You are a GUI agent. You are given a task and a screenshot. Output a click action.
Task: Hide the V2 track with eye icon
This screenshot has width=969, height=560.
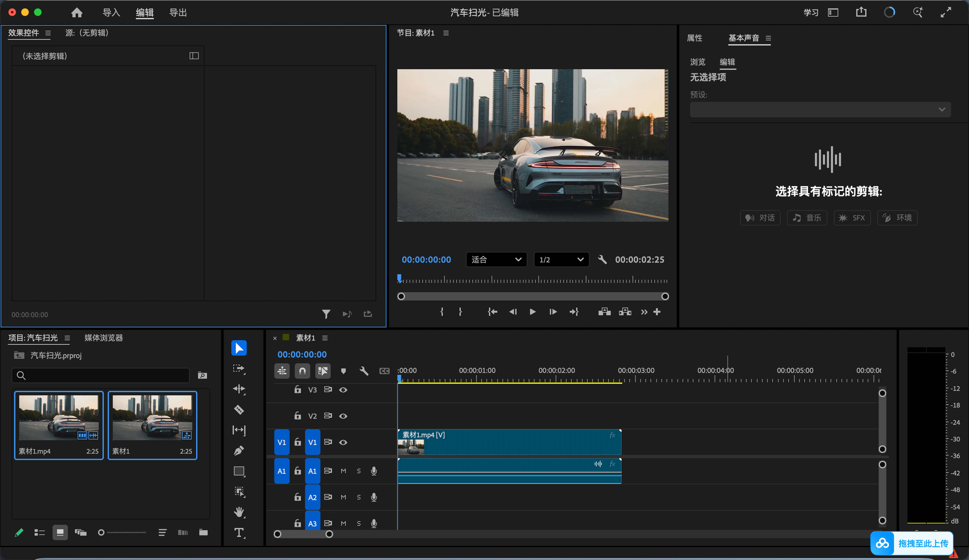[x=343, y=416]
